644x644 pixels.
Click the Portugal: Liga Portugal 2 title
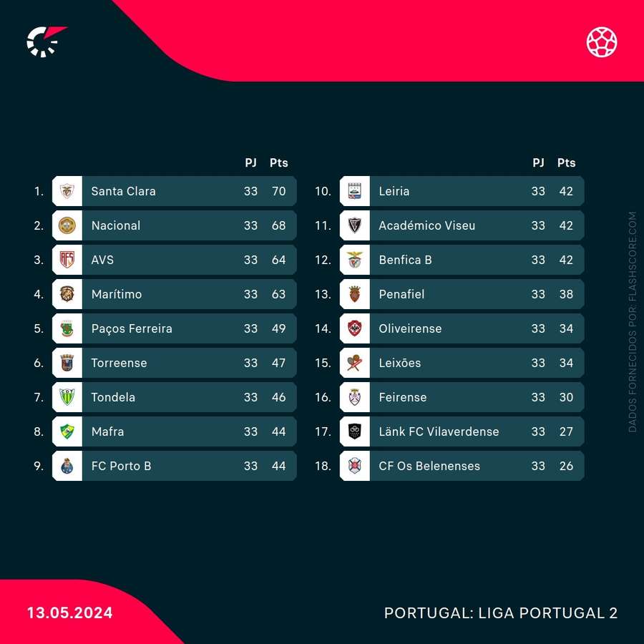coord(501,613)
